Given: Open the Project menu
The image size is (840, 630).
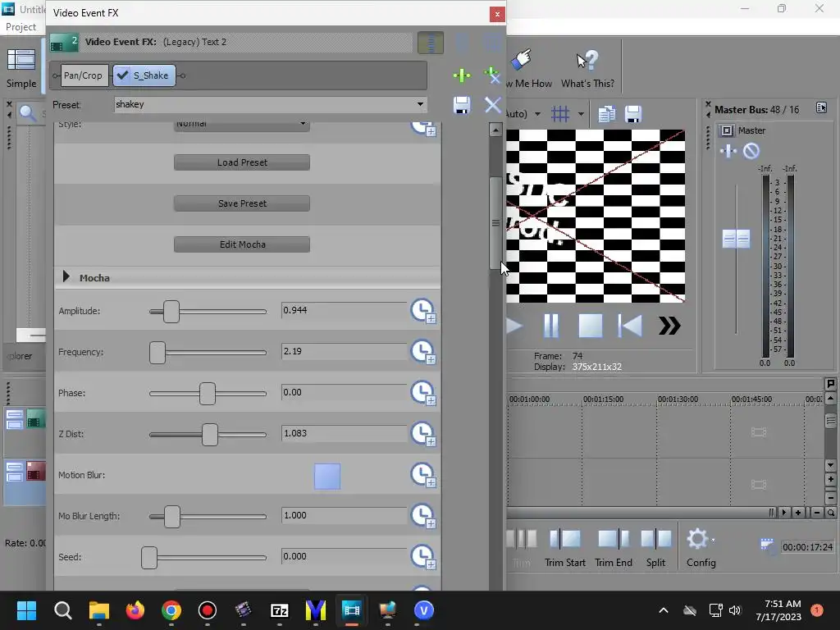Looking at the screenshot, I should (21, 27).
